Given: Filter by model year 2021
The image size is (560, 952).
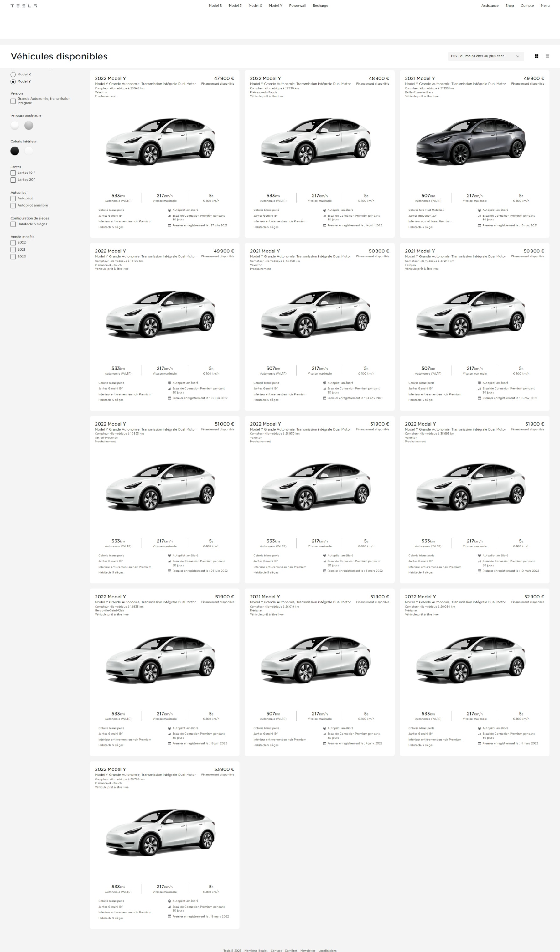Looking at the screenshot, I should 13,250.
